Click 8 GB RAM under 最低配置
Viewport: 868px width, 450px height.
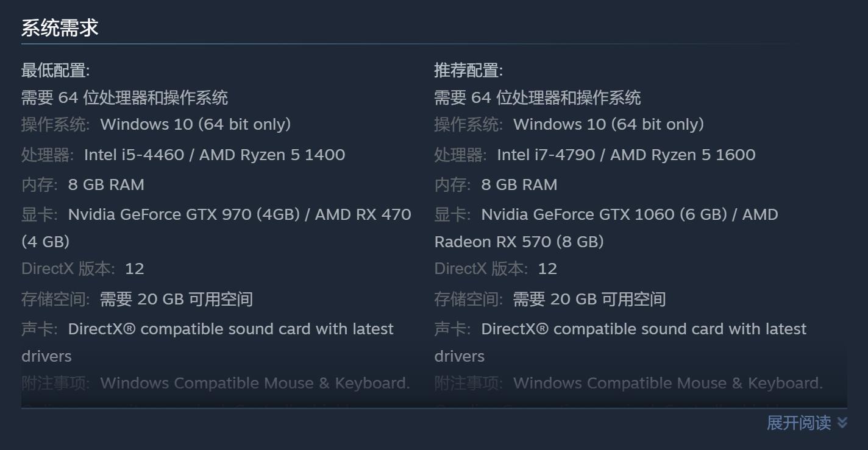pos(106,185)
